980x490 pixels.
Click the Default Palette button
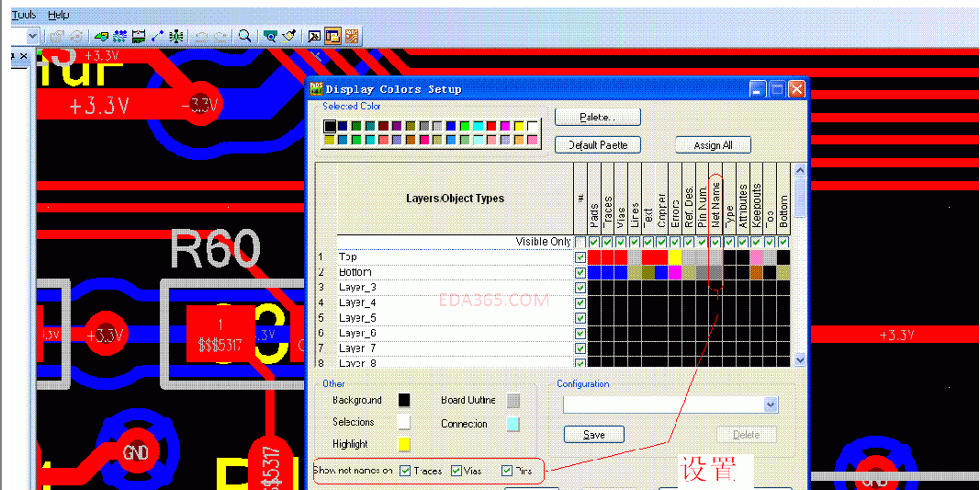597,145
